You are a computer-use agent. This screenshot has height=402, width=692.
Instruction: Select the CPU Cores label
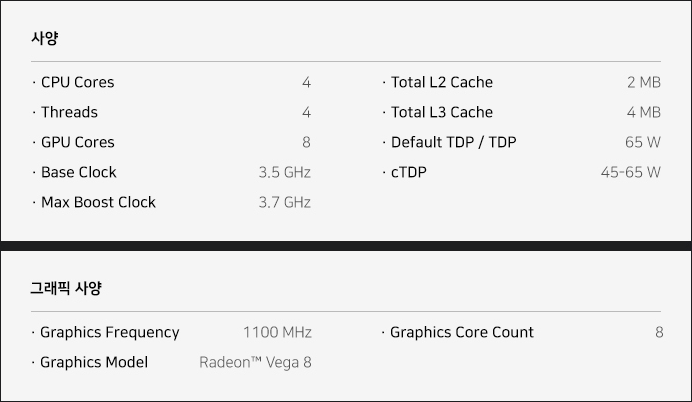pos(77,82)
